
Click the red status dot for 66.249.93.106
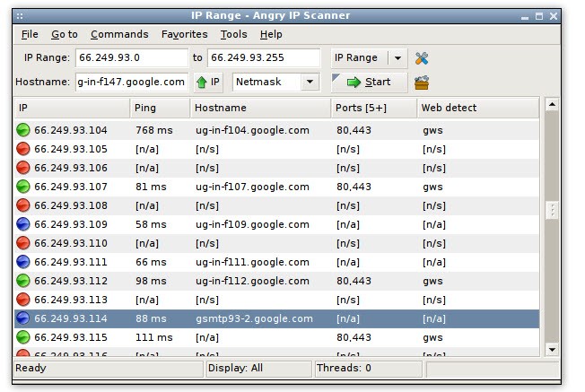coord(23,168)
